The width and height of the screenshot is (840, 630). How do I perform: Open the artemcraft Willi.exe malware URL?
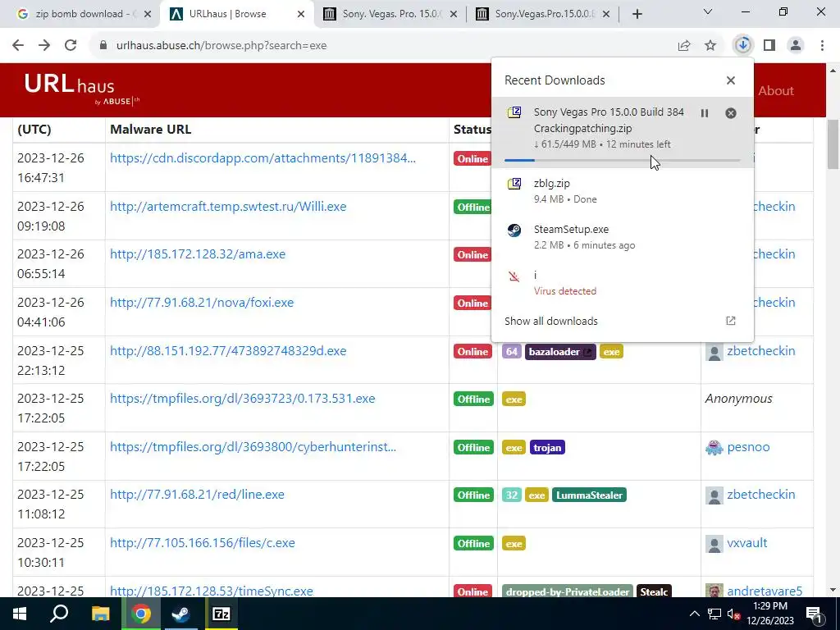point(228,206)
